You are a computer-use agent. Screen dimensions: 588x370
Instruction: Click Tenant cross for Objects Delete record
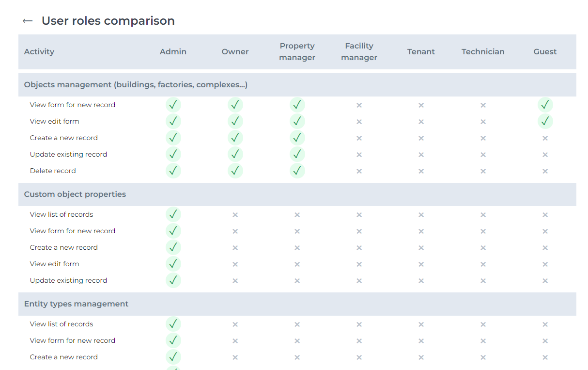[421, 171]
